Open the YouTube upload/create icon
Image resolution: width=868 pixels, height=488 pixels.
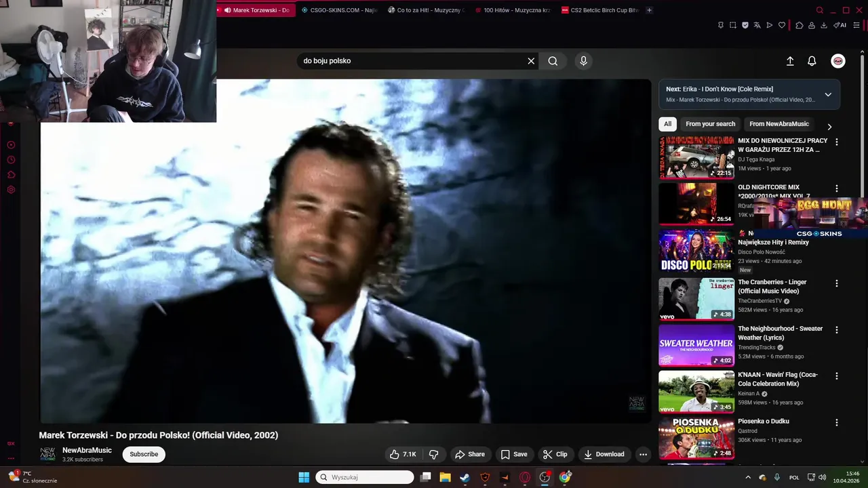pos(790,61)
